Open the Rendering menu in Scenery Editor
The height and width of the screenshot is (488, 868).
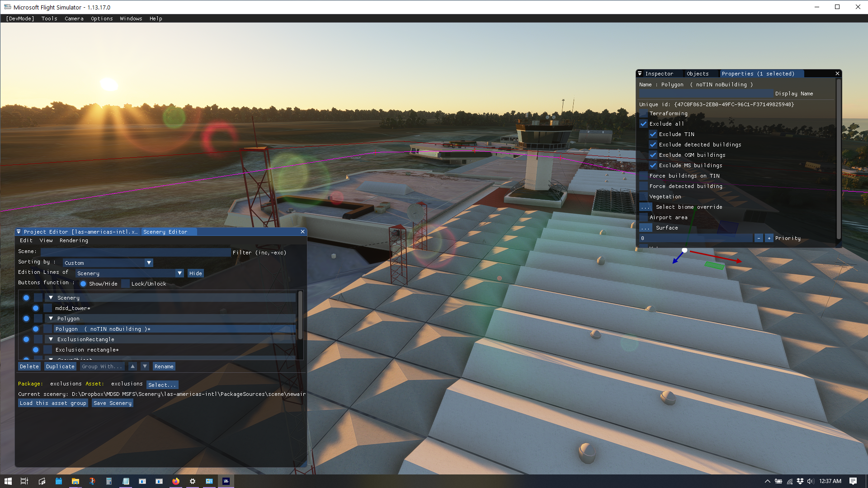(74, 240)
